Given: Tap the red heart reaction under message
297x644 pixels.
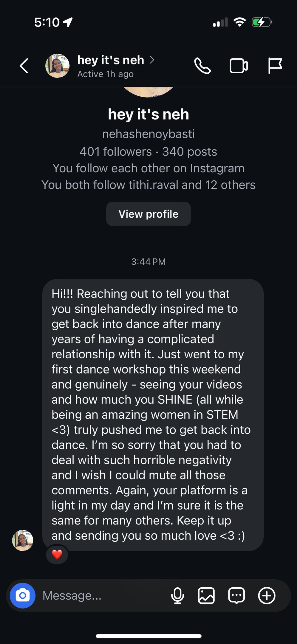Looking at the screenshot, I should pos(57,555).
